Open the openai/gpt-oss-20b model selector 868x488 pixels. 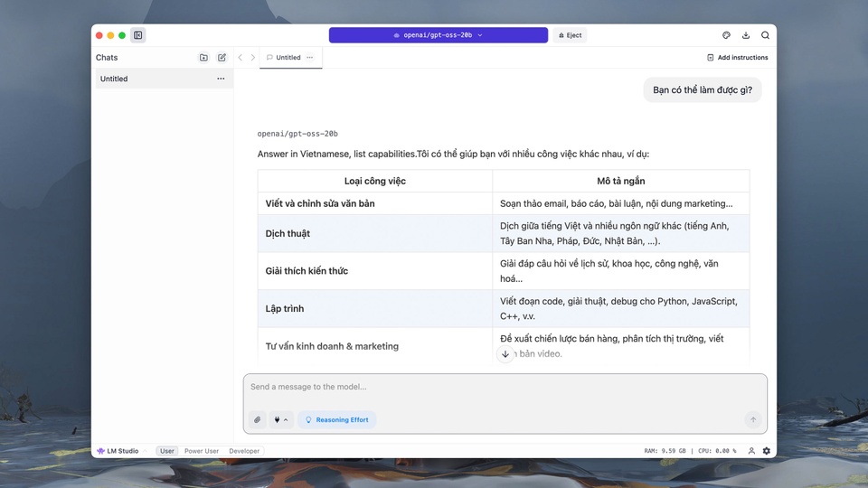click(x=438, y=35)
